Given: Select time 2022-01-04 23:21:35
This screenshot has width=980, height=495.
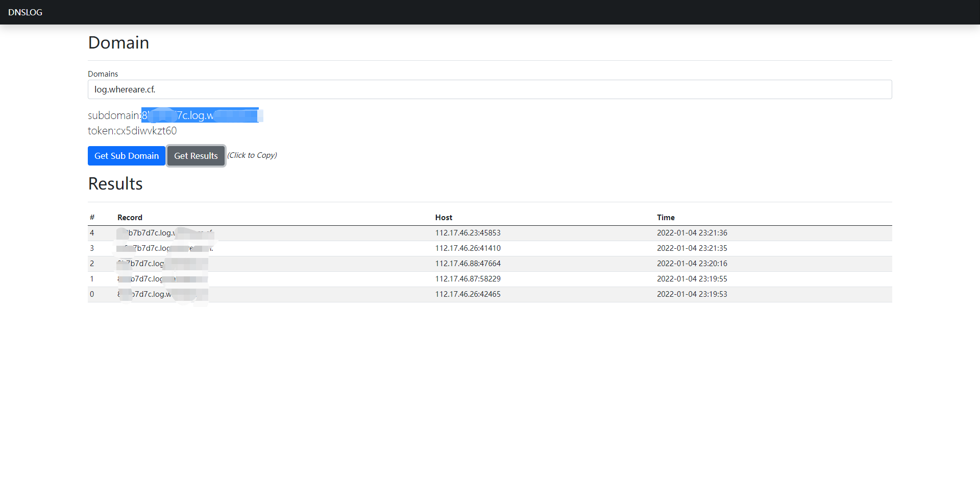Looking at the screenshot, I should pyautogui.click(x=692, y=248).
